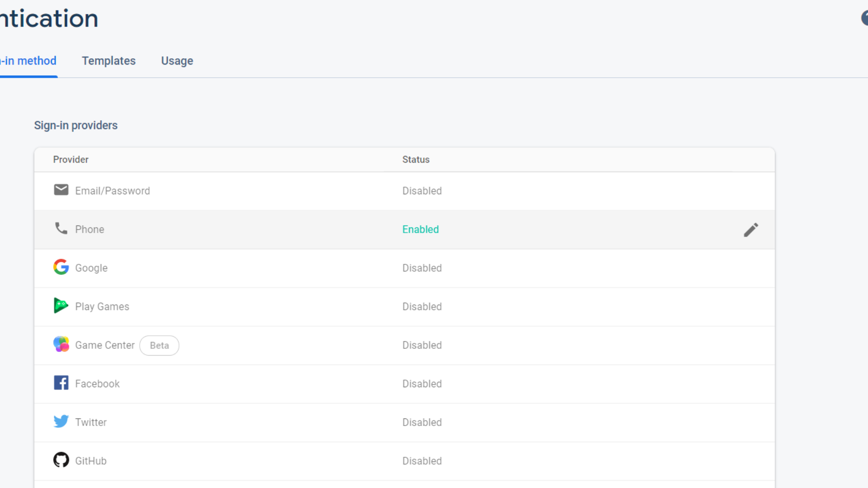Click the Provider column header
Image resolution: width=868 pixels, height=488 pixels.
tap(71, 160)
